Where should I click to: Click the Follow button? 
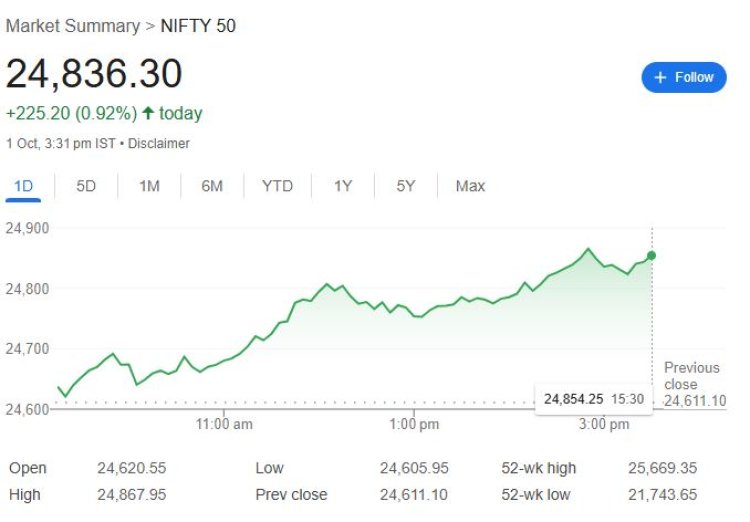[x=684, y=77]
